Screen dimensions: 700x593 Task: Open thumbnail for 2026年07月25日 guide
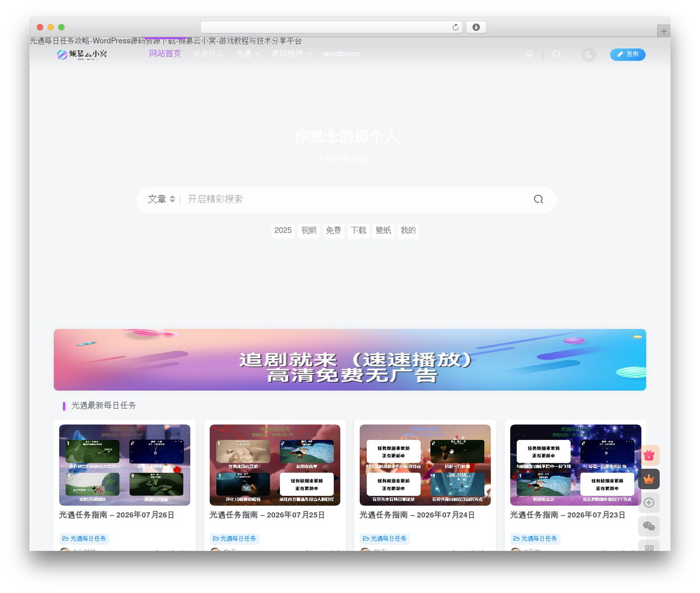275,465
